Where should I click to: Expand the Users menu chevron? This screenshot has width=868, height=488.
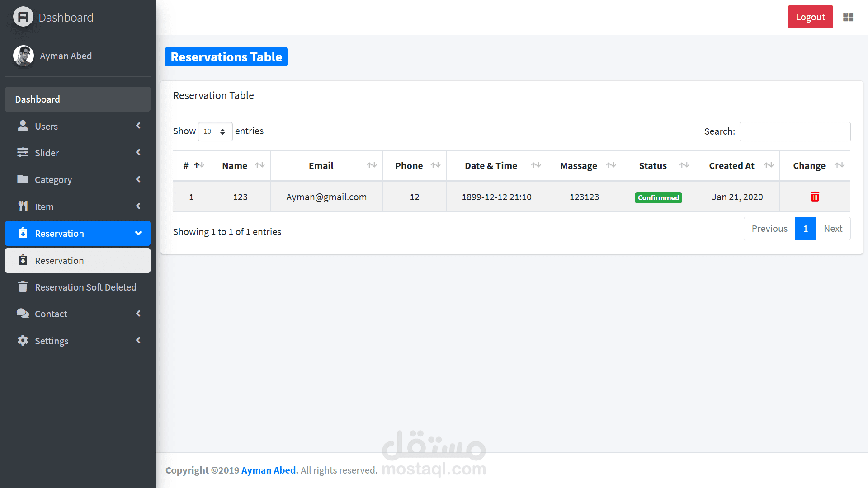[138, 126]
